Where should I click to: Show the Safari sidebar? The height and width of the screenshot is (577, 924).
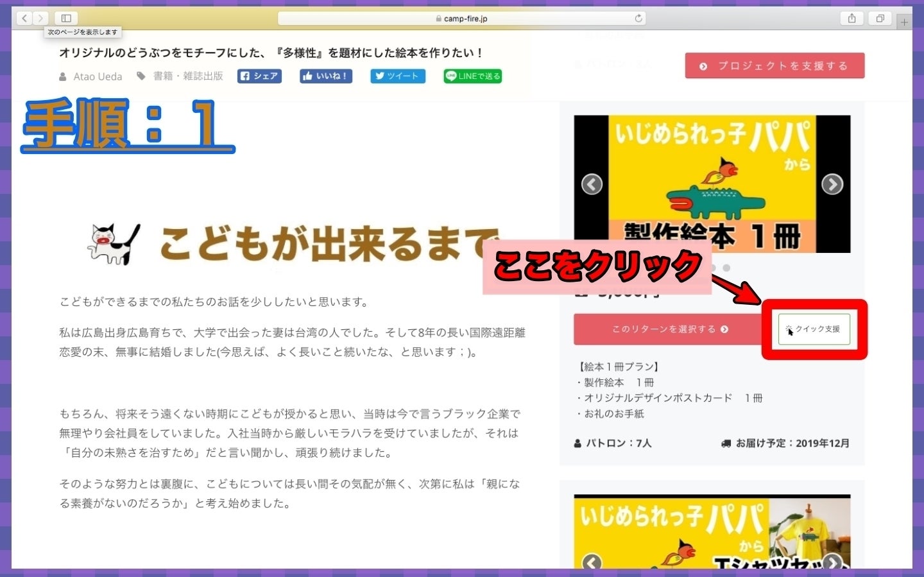point(66,18)
